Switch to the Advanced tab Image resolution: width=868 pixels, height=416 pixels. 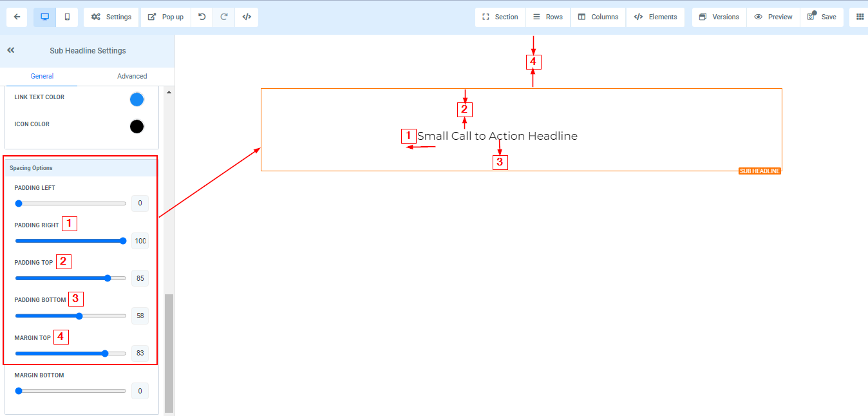(x=132, y=76)
